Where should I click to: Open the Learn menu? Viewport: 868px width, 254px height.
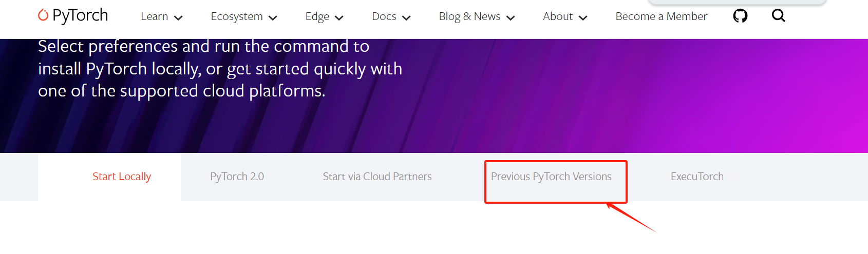coord(154,16)
